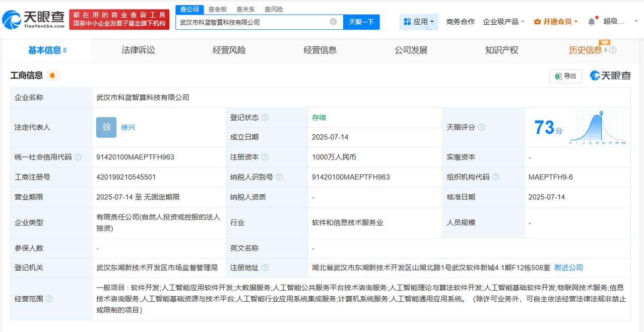
Task: Click the credit code 91420100MAEPTFH963 under 统一社会信用代码
Action: point(135,157)
